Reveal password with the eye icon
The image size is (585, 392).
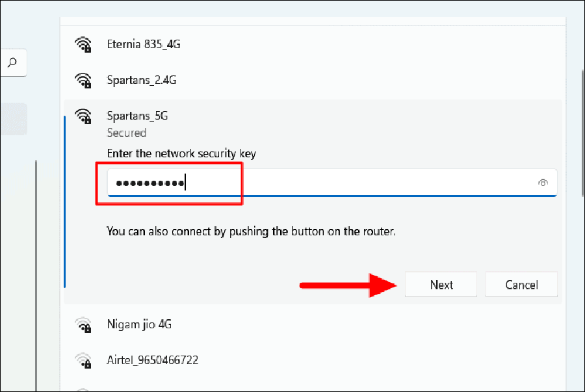click(543, 183)
